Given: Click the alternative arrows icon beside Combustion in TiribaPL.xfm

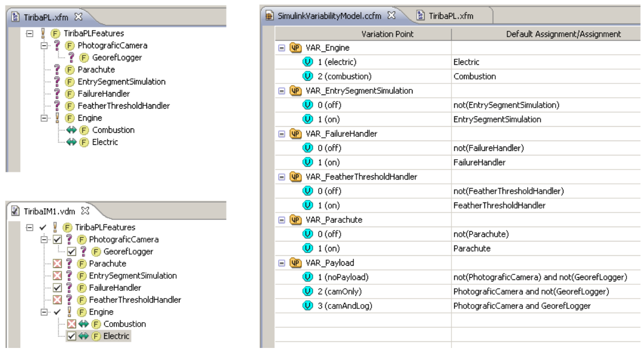Looking at the screenshot, I should (x=71, y=130).
